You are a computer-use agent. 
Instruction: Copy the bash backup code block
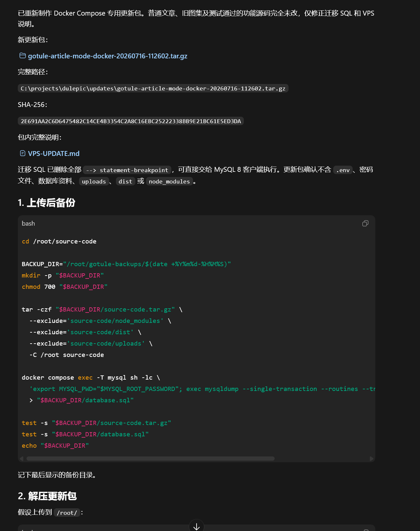(365, 223)
